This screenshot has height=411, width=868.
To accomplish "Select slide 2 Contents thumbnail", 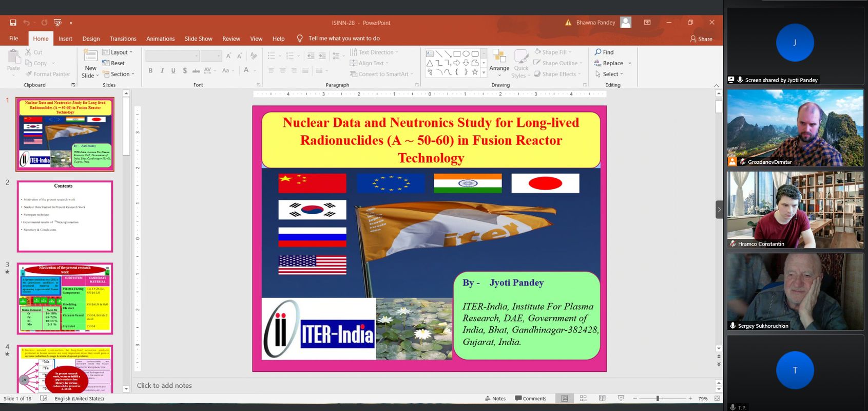I will (65, 216).
